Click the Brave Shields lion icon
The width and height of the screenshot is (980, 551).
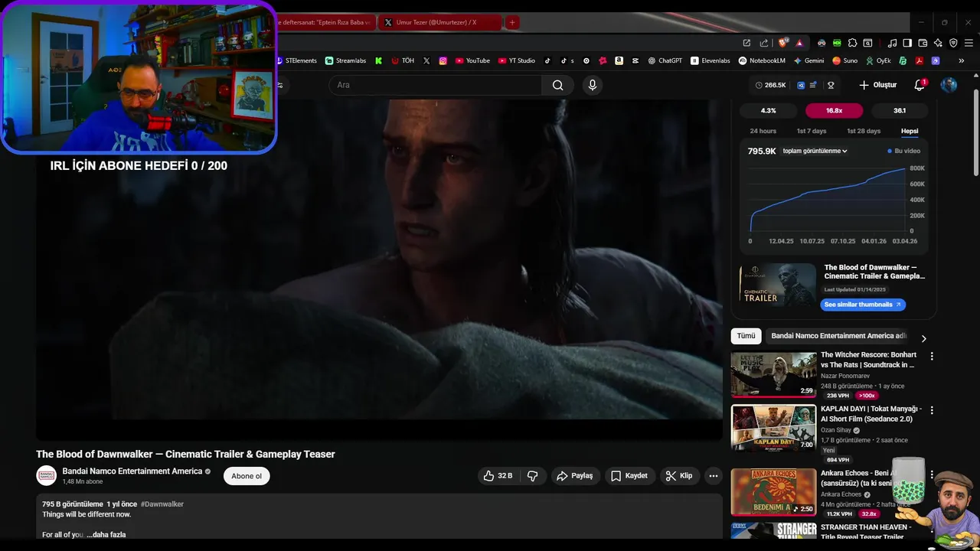(782, 43)
